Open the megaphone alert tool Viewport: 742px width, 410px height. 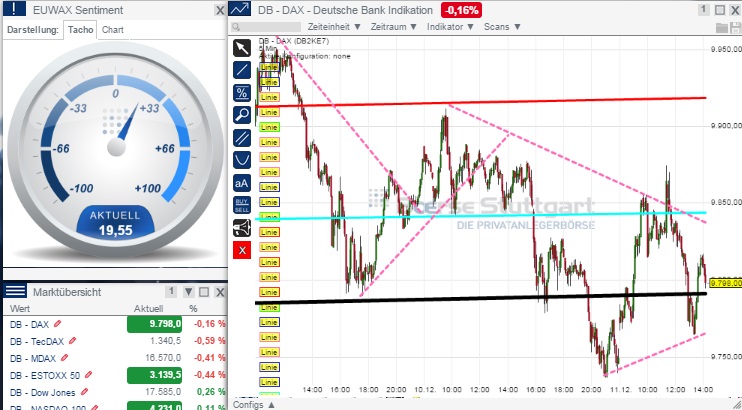(242, 228)
